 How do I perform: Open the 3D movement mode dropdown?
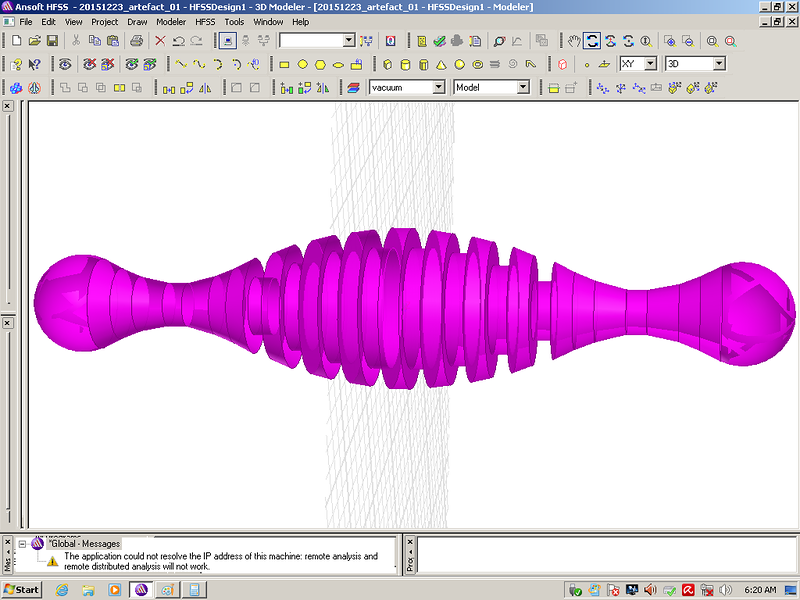pos(718,64)
